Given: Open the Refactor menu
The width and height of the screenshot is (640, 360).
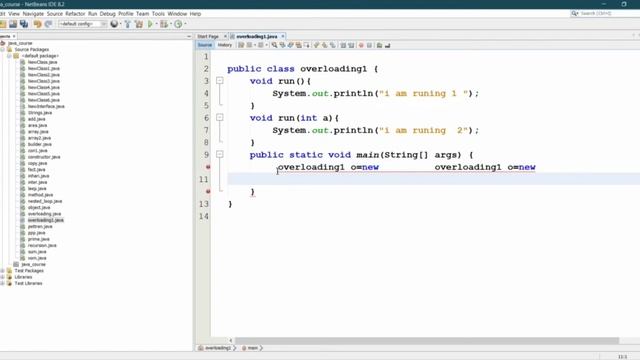Looking at the screenshot, I should click(76, 13).
